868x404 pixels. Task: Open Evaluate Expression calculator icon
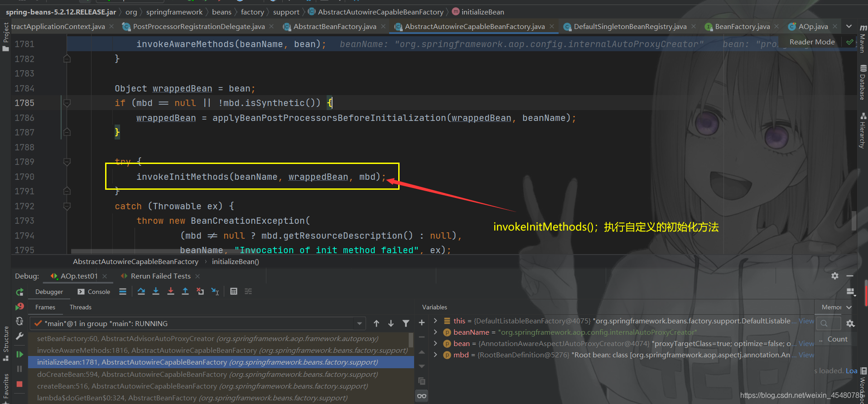click(x=234, y=291)
